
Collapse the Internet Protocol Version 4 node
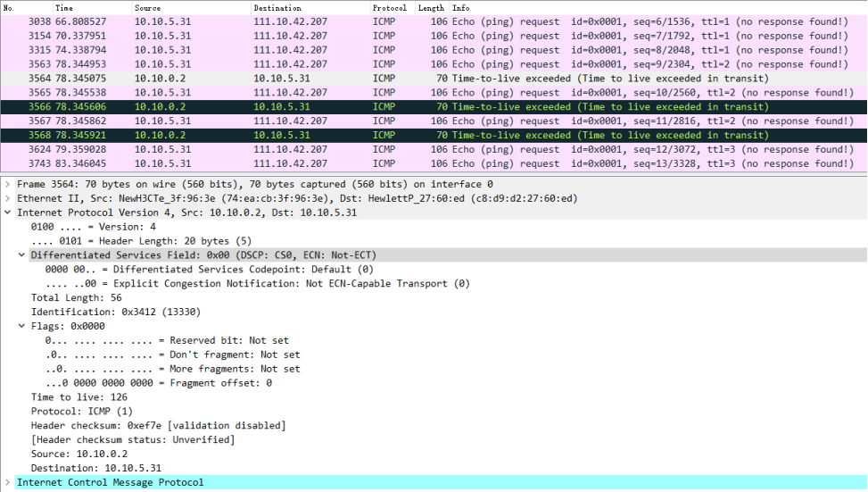click(8, 213)
